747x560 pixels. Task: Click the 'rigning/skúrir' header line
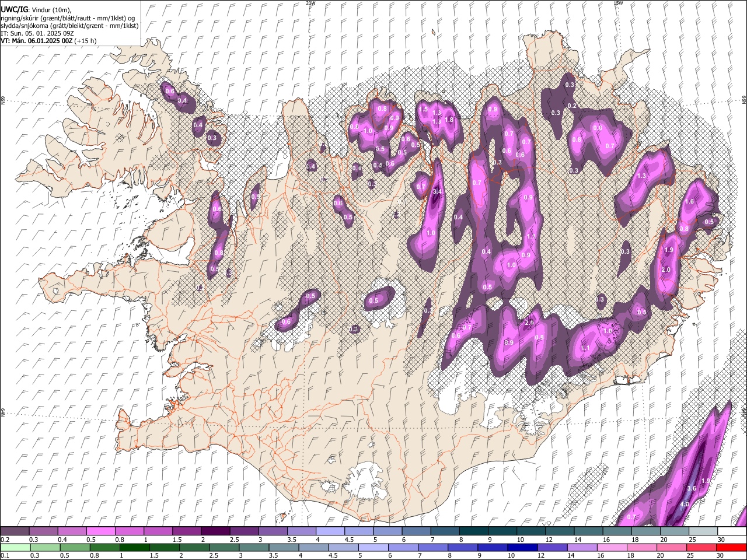68,18
